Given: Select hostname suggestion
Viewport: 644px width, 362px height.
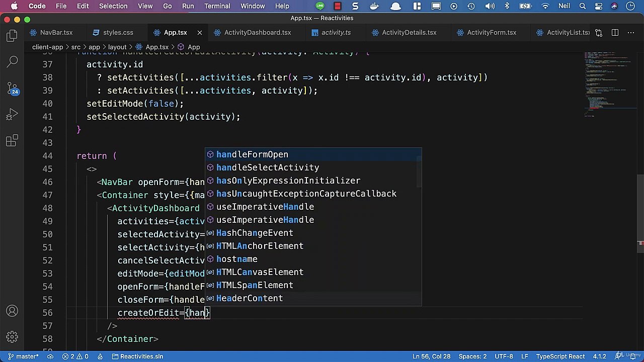Looking at the screenshot, I should (x=313, y=259).
